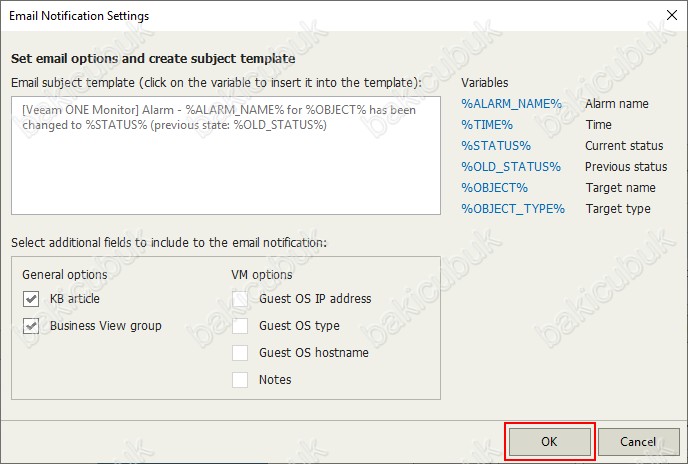Click inside the email subject template field
688x464 pixels.
point(226,156)
